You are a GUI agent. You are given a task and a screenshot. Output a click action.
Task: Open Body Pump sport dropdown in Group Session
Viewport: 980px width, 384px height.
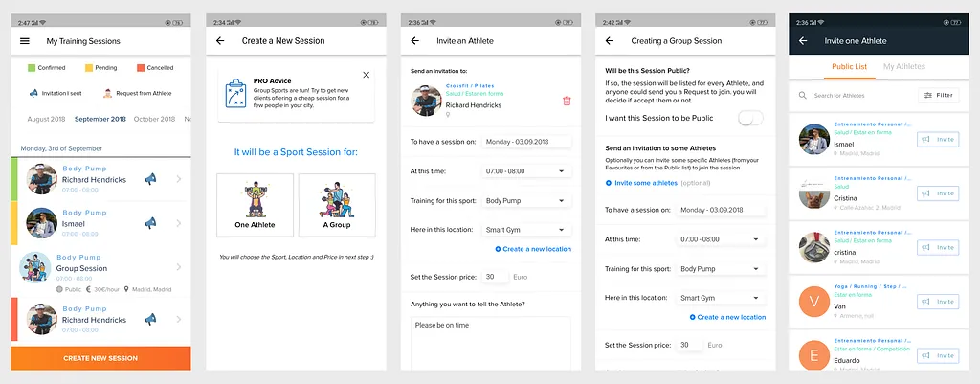pyautogui.click(x=722, y=269)
